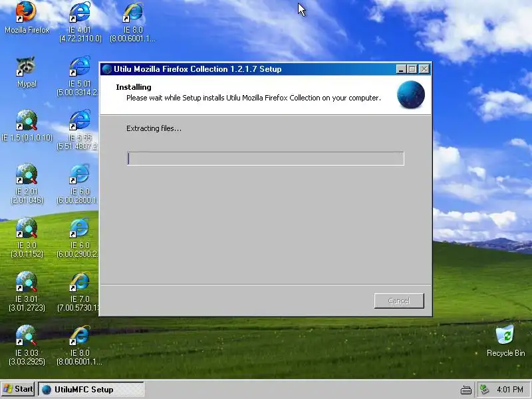
Task: Click the Utilu globe icon in title bar
Action: pyautogui.click(x=107, y=69)
